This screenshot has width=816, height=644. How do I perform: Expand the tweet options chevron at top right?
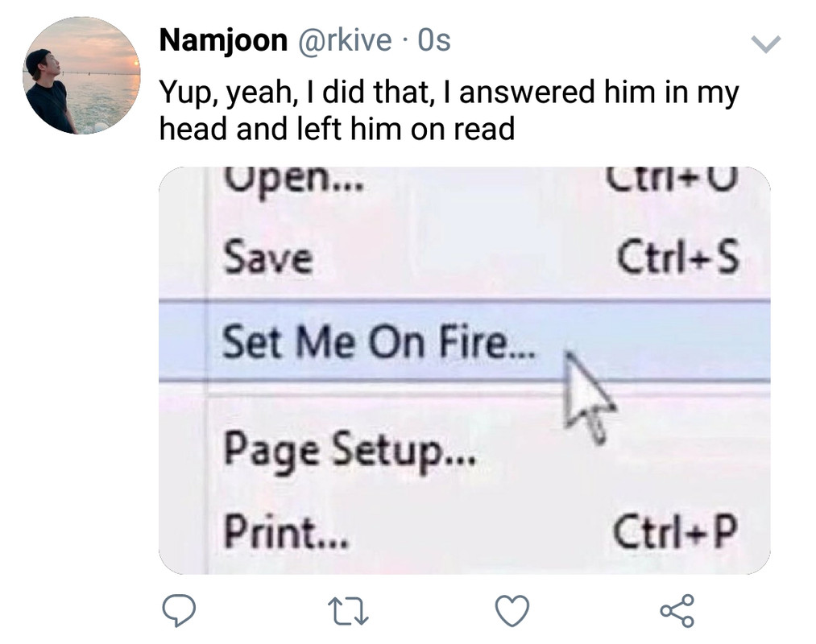767,44
